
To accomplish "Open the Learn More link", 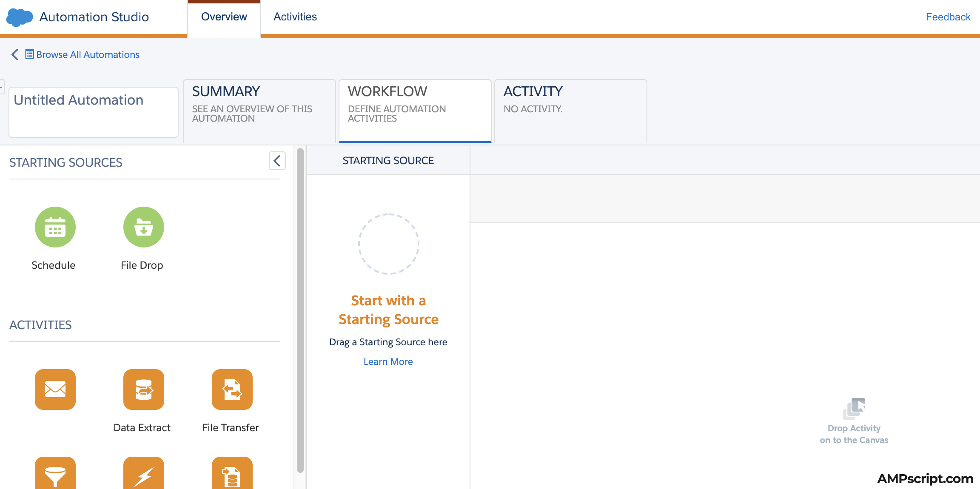I will [388, 361].
